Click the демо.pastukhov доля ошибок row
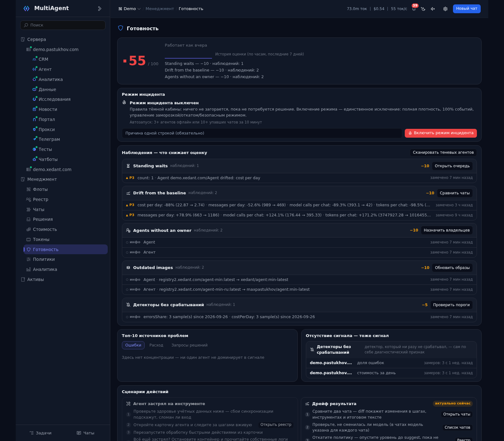 (391, 363)
